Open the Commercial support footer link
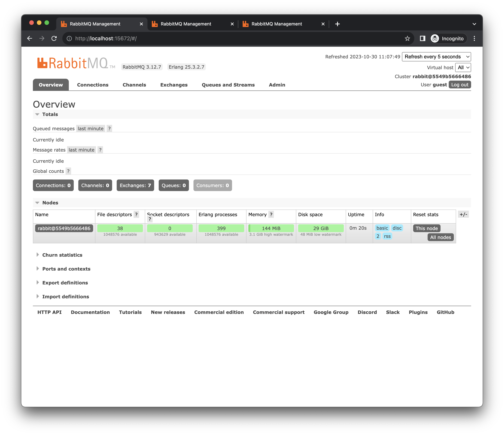Viewport: 504px width, 435px height. point(279,312)
